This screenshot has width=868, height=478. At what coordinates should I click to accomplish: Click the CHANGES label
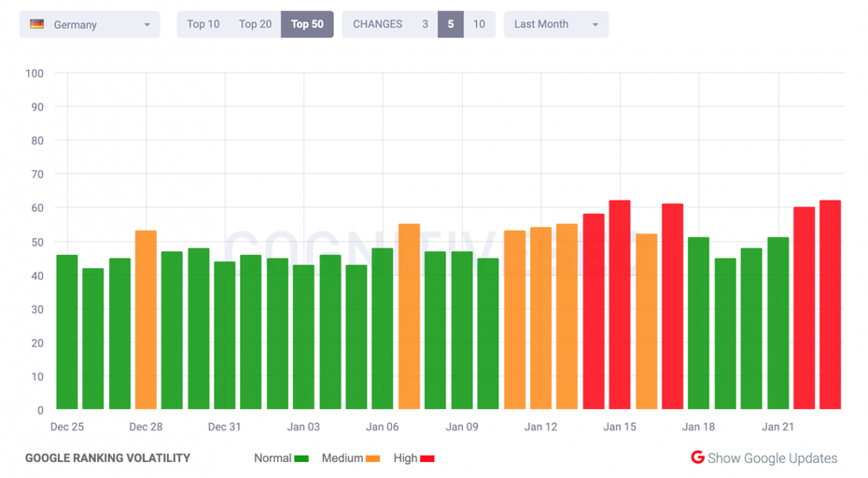(x=378, y=24)
